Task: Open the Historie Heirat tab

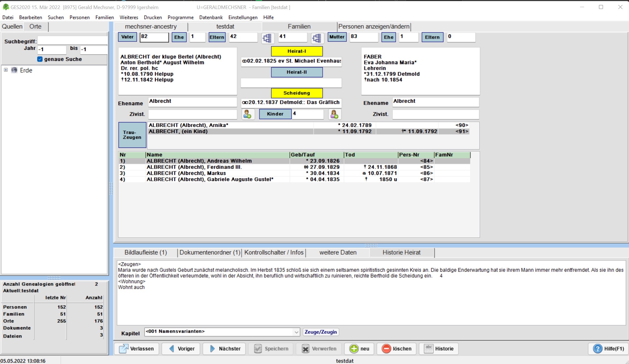Action: point(401,253)
